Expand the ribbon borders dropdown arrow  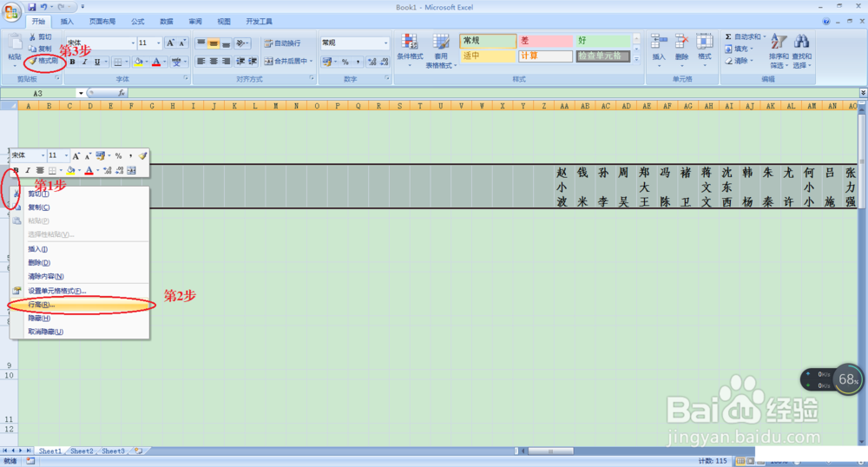coord(127,62)
